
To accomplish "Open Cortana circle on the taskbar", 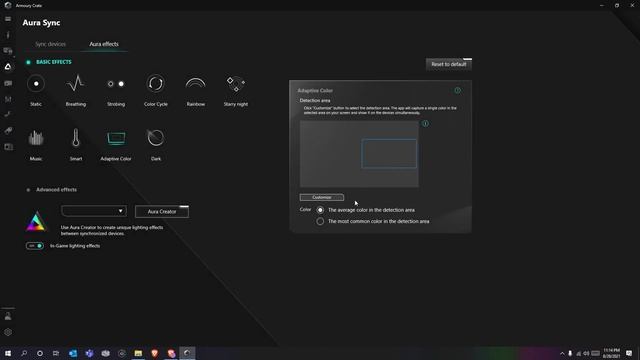I will tap(40, 353).
